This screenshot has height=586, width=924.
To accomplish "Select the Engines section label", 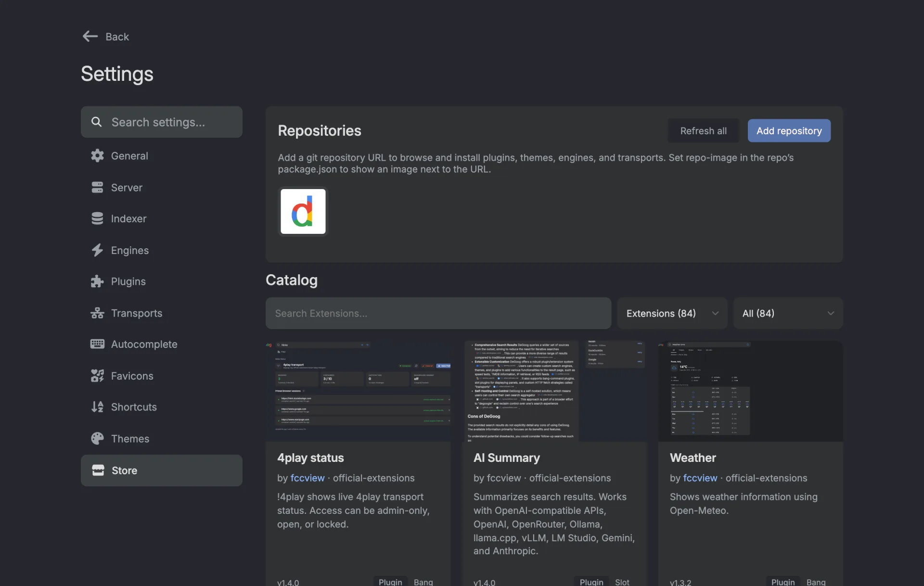I will (x=130, y=250).
